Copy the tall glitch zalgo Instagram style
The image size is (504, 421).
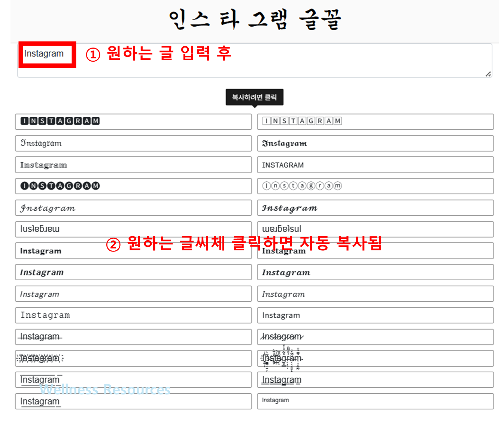[x=375, y=358]
